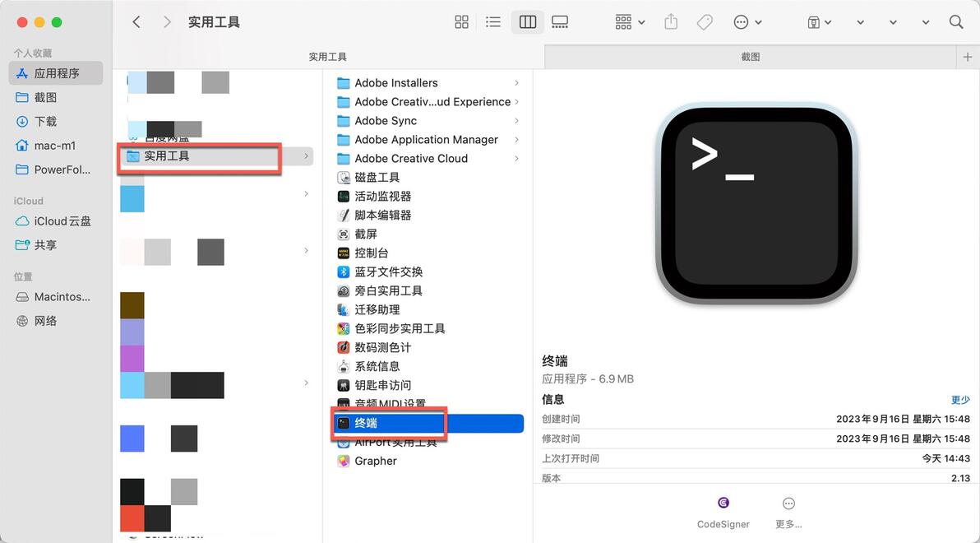Select 活动监视器 in the file list
The width and height of the screenshot is (980, 543).
382,197
